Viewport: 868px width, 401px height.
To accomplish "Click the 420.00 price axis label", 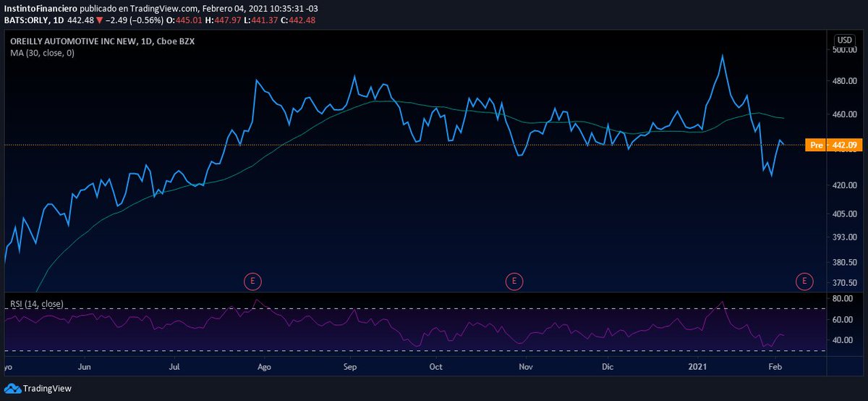I will point(843,185).
